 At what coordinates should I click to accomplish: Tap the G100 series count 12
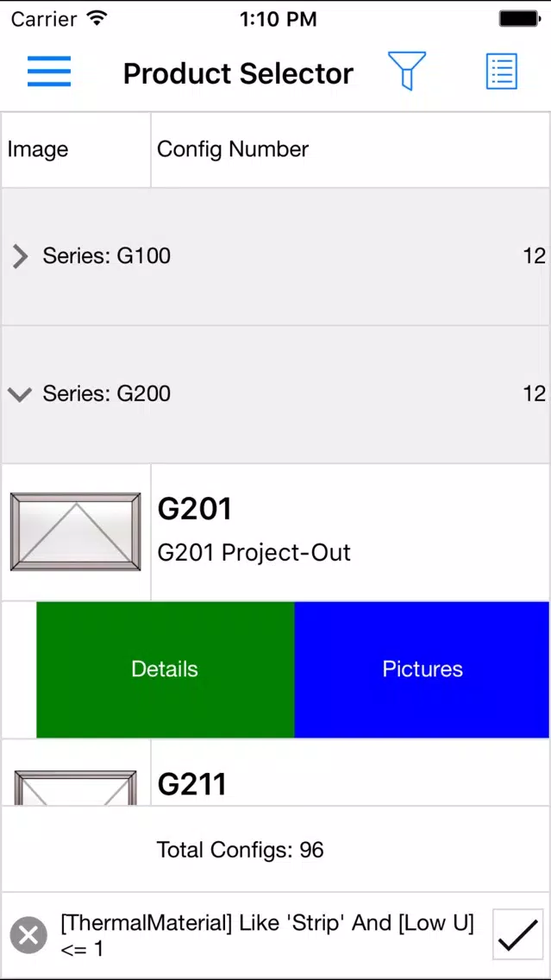click(x=534, y=256)
